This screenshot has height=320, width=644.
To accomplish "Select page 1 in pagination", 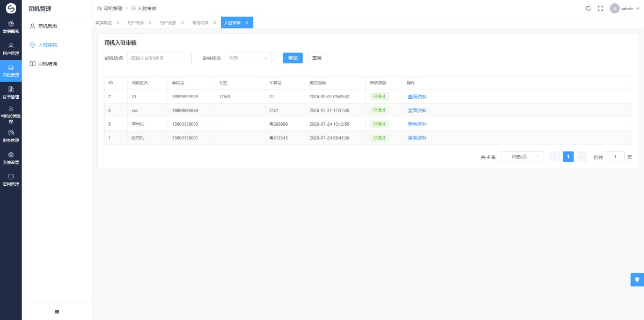I will [x=568, y=157].
